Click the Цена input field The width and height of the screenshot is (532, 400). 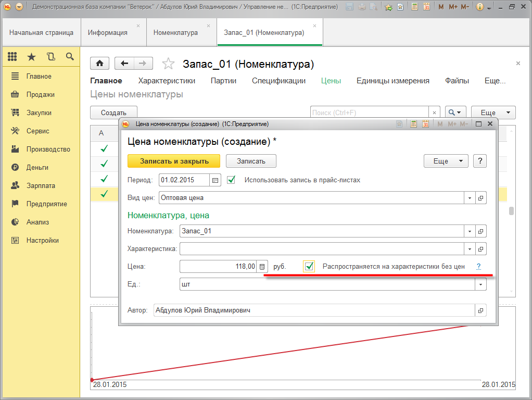tap(218, 267)
